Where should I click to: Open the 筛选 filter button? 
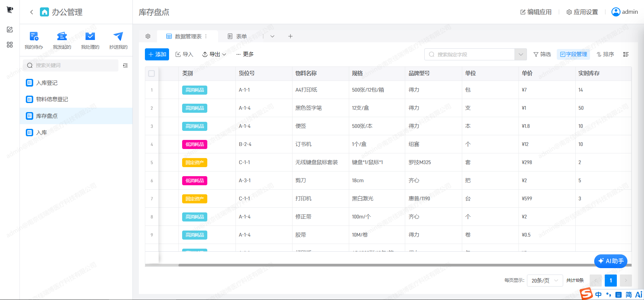(542, 54)
